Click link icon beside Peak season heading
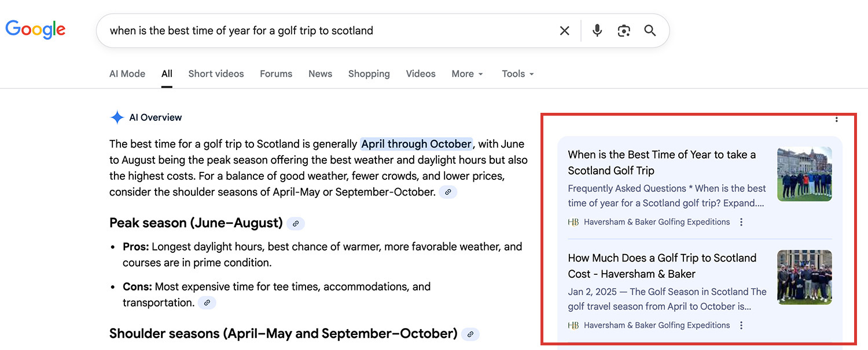Image resolution: width=868 pixels, height=350 pixels. pyautogui.click(x=295, y=223)
